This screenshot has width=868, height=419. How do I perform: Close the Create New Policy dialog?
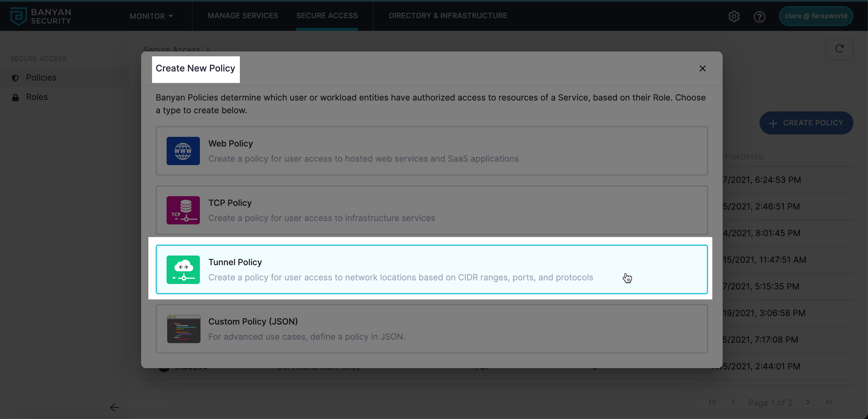coord(702,68)
